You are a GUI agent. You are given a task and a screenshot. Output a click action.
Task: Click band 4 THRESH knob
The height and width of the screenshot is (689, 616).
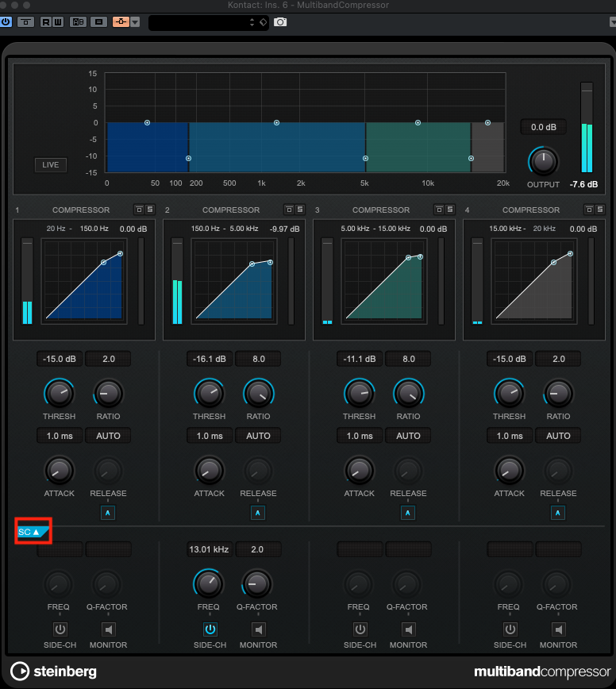pos(510,393)
